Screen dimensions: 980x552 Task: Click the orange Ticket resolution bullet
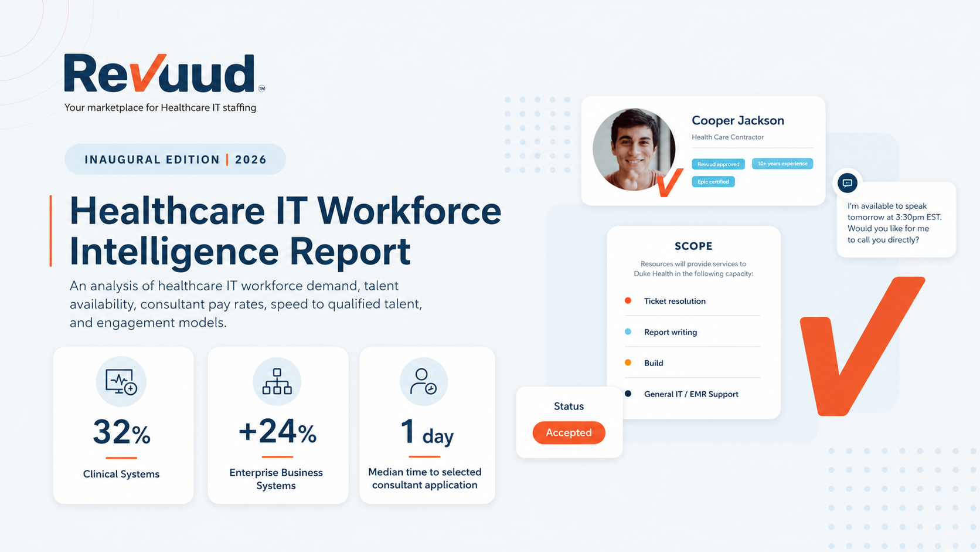pyautogui.click(x=628, y=300)
